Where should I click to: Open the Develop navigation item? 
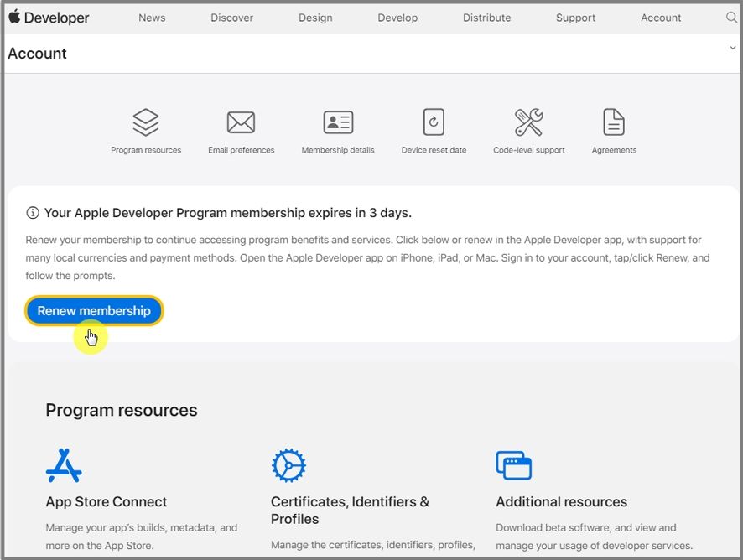click(397, 18)
